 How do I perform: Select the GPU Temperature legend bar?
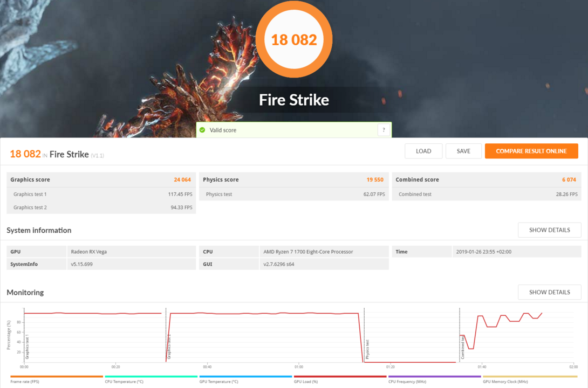245,376
